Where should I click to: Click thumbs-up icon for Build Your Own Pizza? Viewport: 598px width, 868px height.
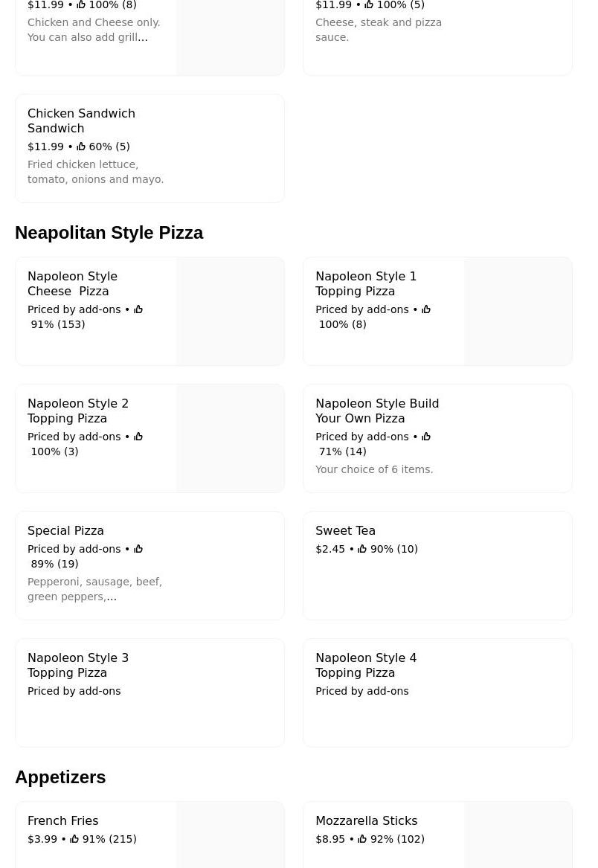tap(426, 437)
